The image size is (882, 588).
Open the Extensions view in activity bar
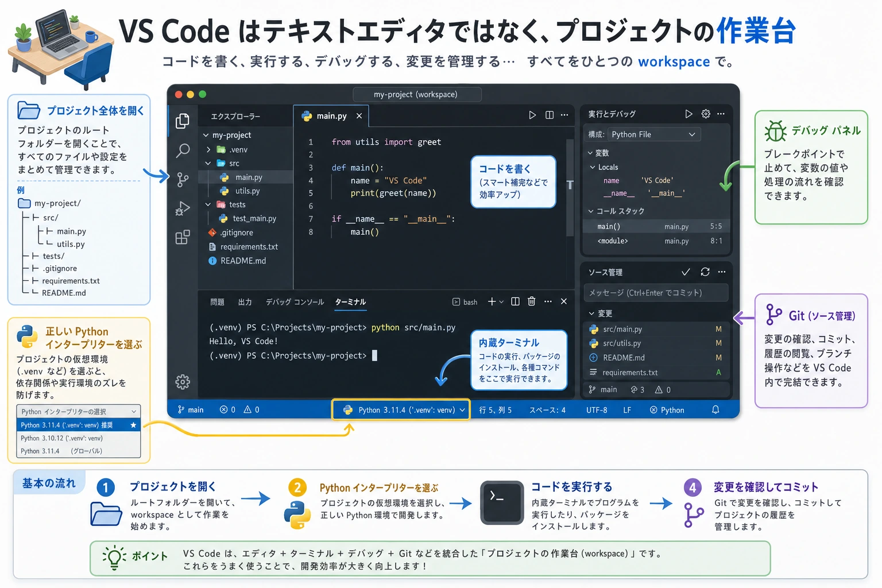coord(183,237)
